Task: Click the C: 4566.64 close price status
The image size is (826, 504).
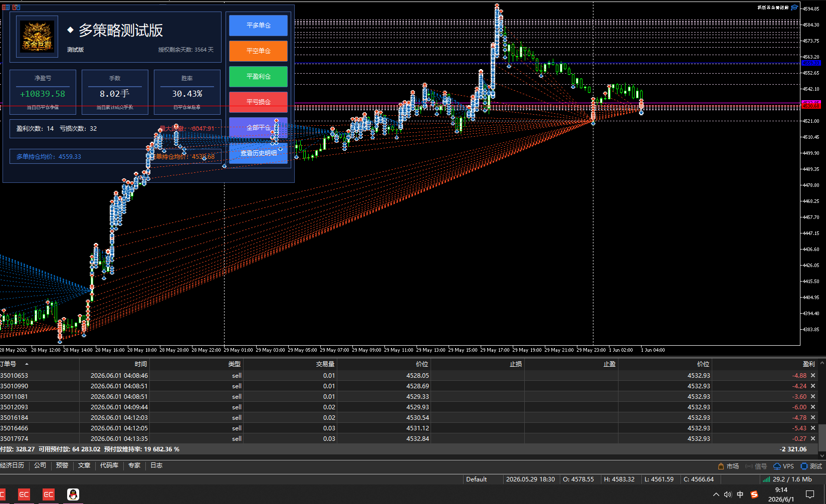Action: [x=699, y=479]
